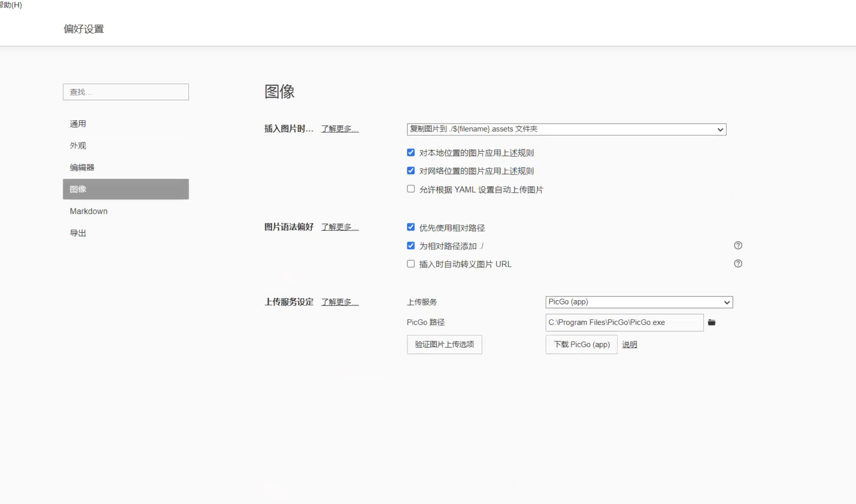Screen dimensions: 856x504
Task: Toggle 优先使用相对路径 checkbox
Action: (x=411, y=227)
